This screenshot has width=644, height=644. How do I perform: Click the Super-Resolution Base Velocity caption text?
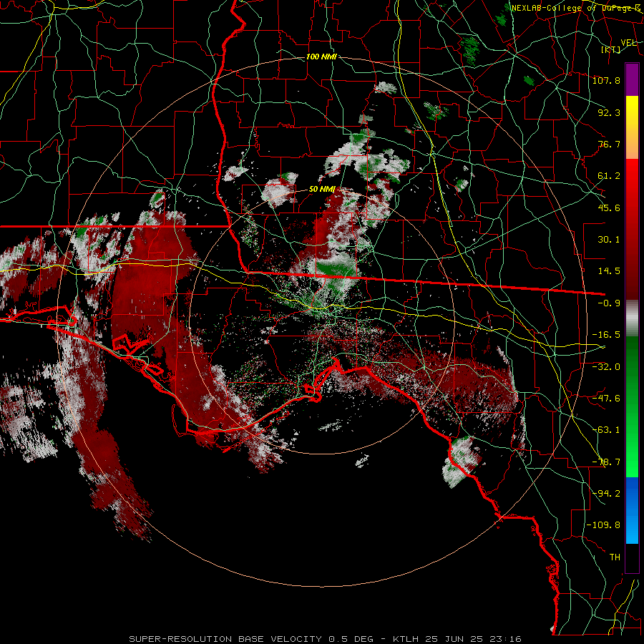click(x=326, y=639)
